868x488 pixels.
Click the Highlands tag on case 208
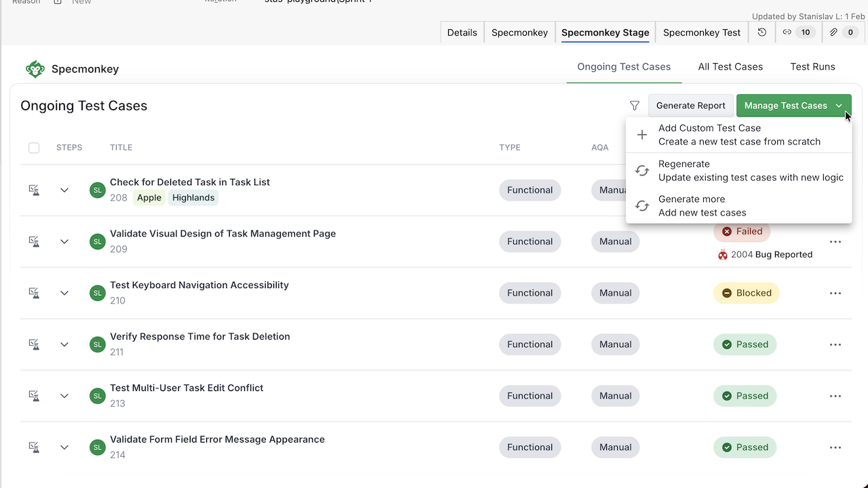click(x=193, y=198)
